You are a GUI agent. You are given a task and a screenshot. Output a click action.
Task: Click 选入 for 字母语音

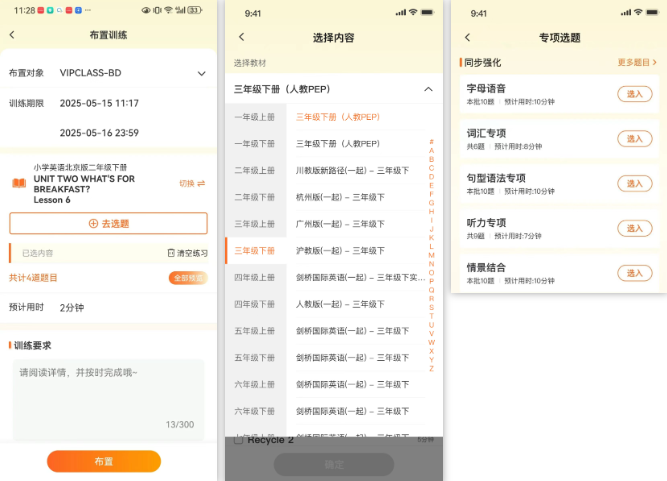(635, 94)
